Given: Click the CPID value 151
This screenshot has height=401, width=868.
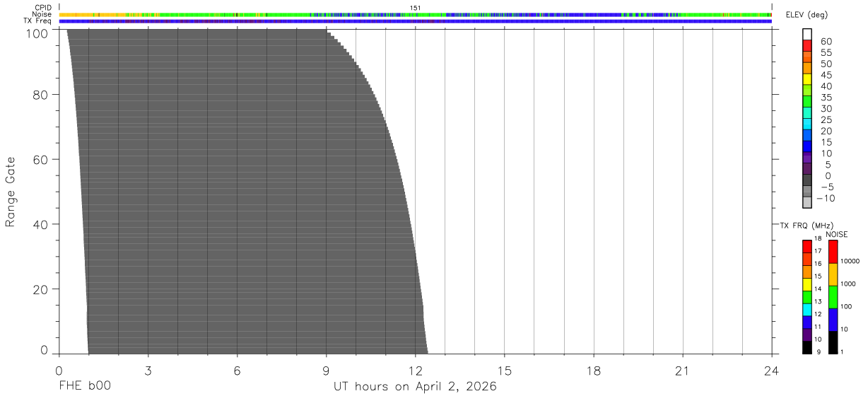Looking at the screenshot, I should [x=416, y=8].
